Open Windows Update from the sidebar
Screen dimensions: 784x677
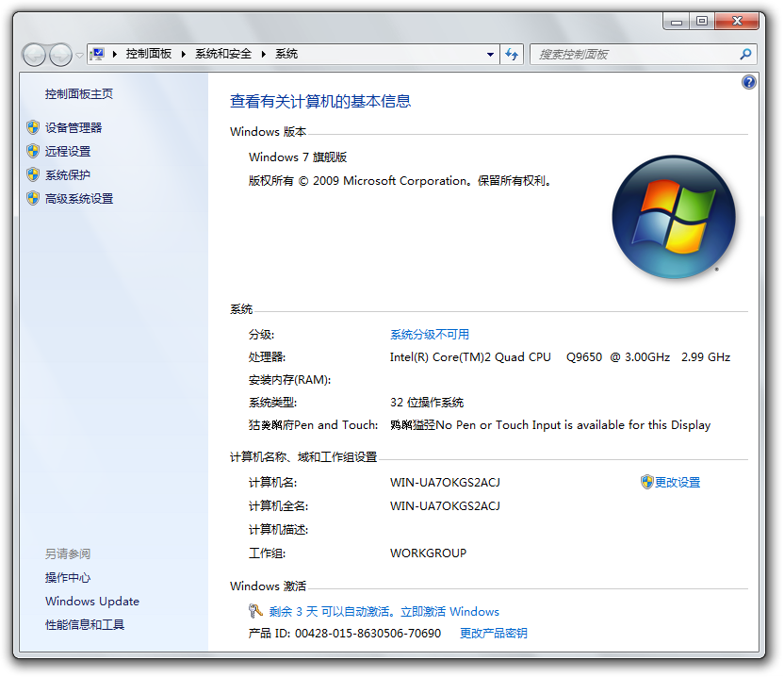(x=92, y=602)
